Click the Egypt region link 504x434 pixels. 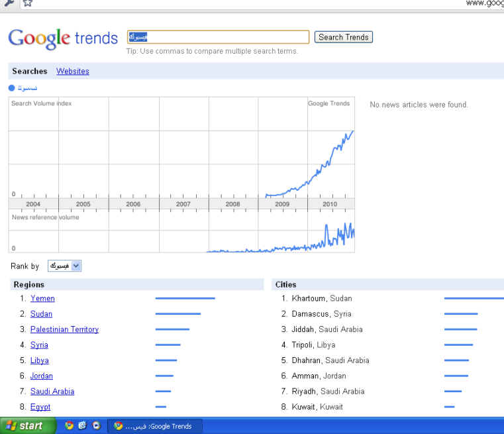[x=40, y=407]
